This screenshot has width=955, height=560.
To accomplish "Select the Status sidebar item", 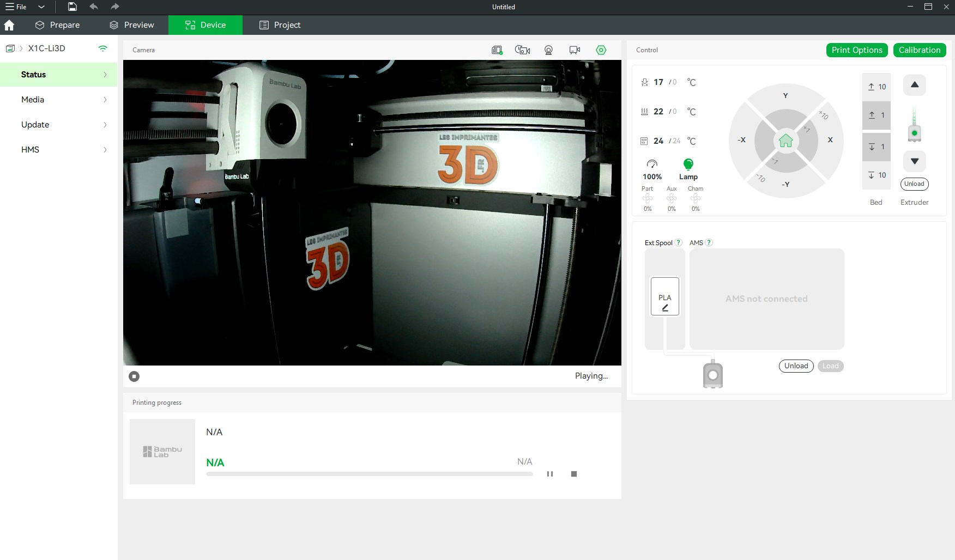I will (59, 75).
